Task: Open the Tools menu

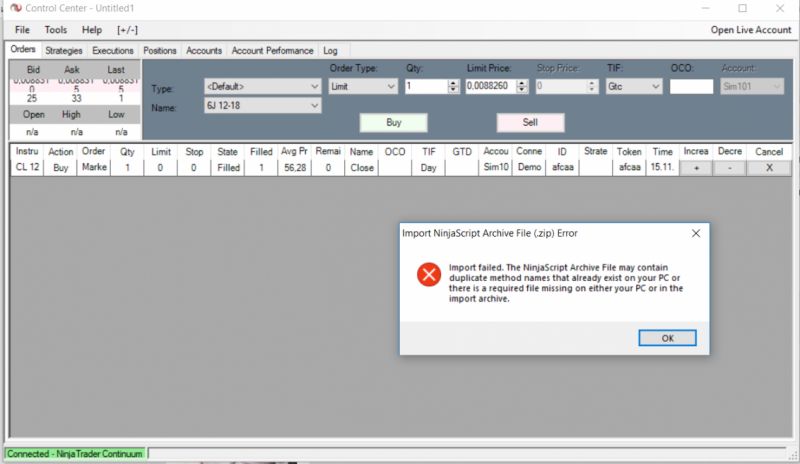Action: pyautogui.click(x=56, y=30)
